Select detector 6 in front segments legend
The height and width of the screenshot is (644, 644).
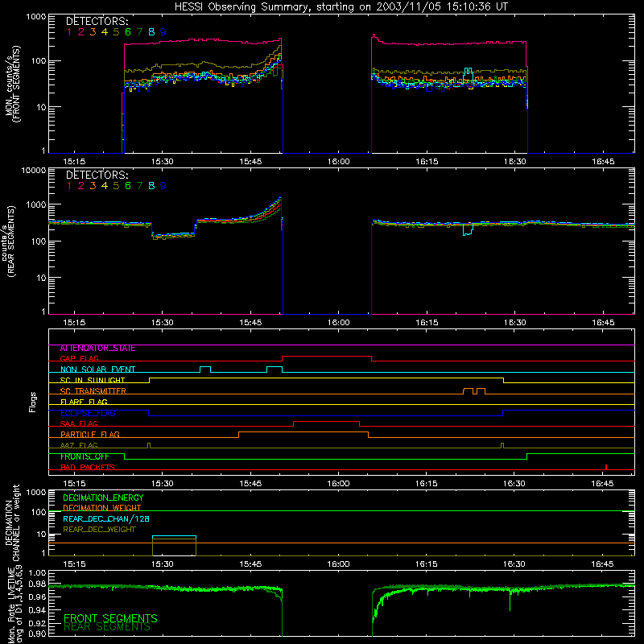point(128,32)
